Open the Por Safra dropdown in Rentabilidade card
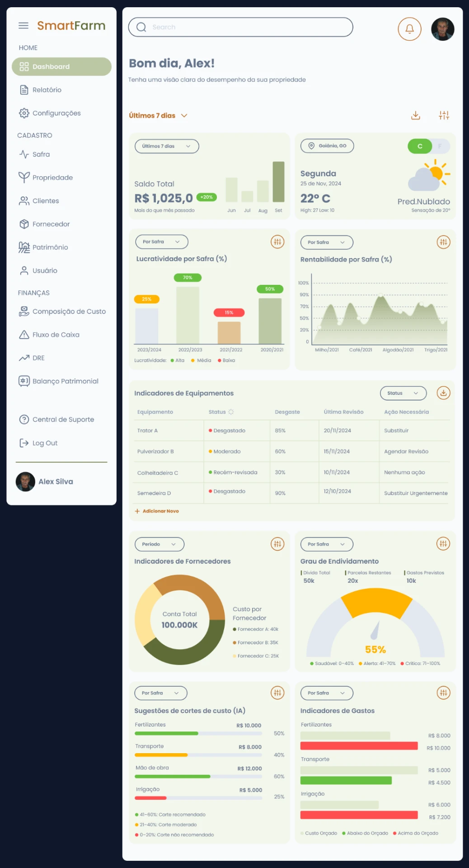The image size is (469, 868). coord(327,242)
